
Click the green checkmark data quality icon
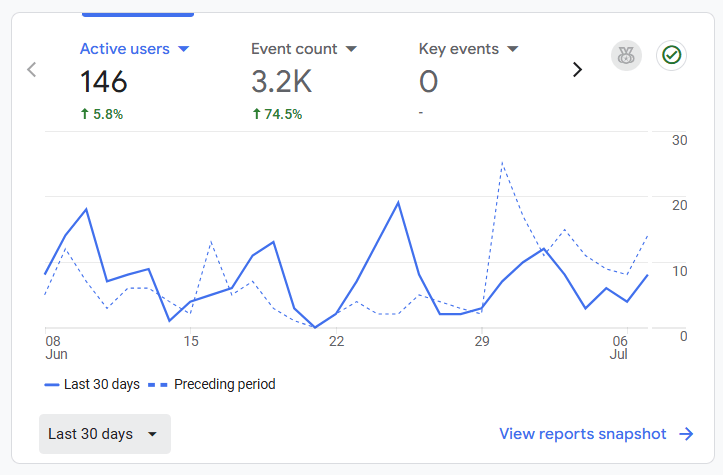coord(671,56)
